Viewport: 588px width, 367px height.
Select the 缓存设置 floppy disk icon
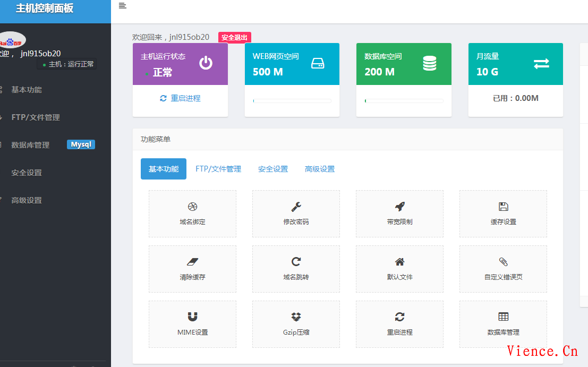point(503,207)
